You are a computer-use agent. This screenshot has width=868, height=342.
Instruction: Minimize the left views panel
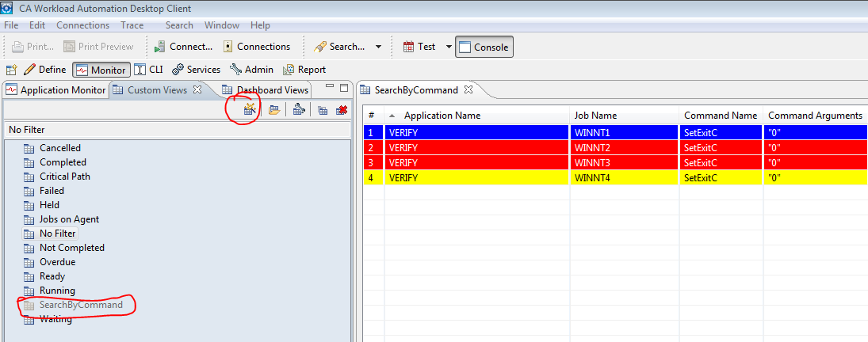point(330,87)
